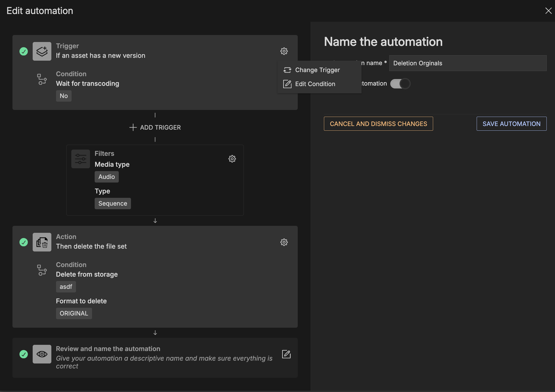Select Change Trigger from the menu

(317, 70)
